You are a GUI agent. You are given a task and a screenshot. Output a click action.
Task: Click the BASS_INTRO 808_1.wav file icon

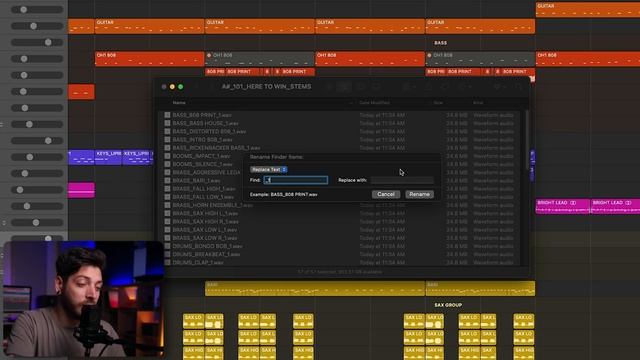[x=167, y=140]
